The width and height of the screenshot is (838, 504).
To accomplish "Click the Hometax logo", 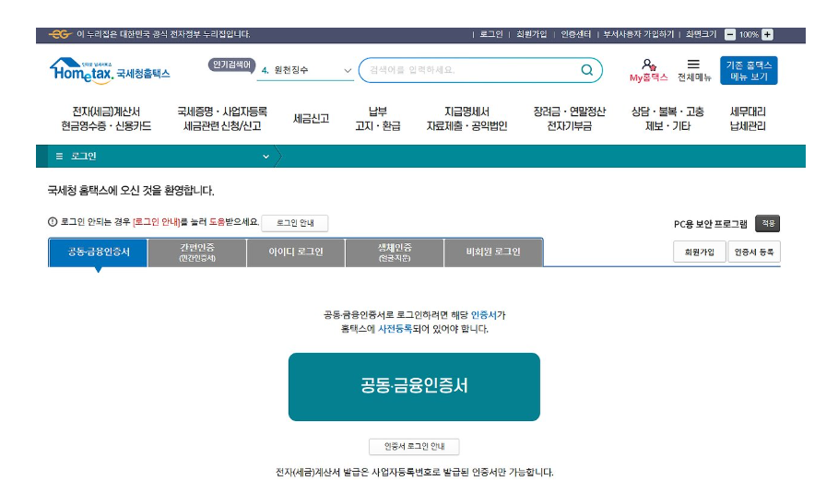I will point(110,71).
